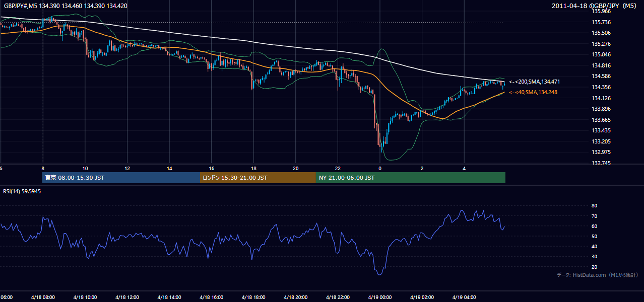Click the bottom time label 4/19 04:00

464,297
